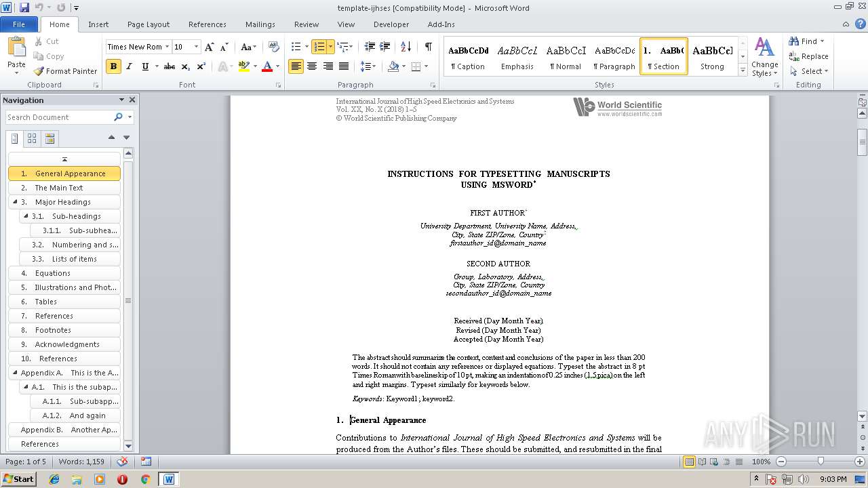The width and height of the screenshot is (868, 488).
Task: Align text right
Action: [x=328, y=66]
